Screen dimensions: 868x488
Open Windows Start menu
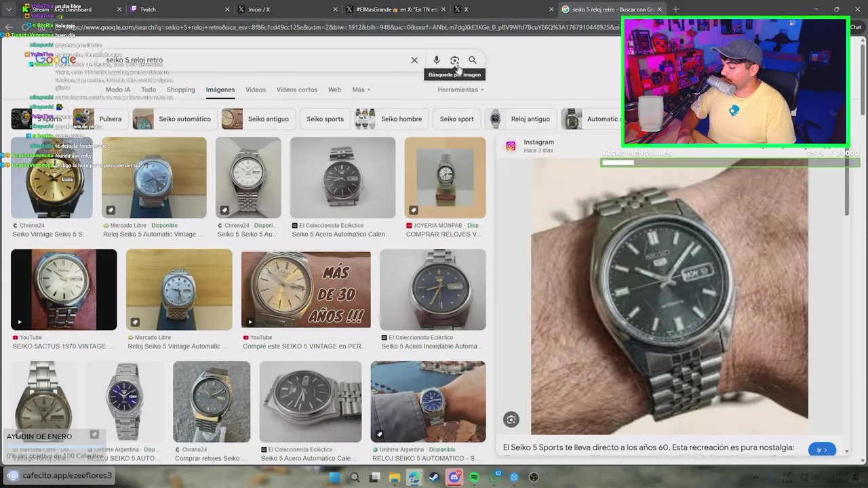(x=334, y=478)
